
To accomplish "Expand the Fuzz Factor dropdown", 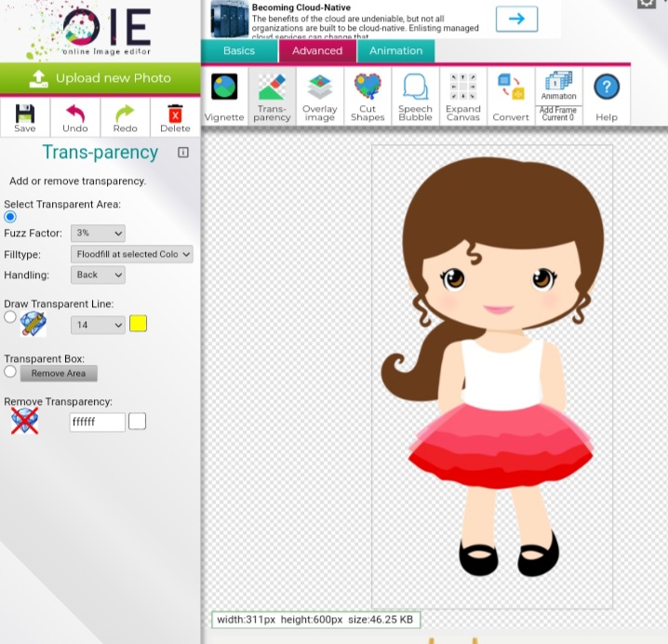I will pos(98,234).
